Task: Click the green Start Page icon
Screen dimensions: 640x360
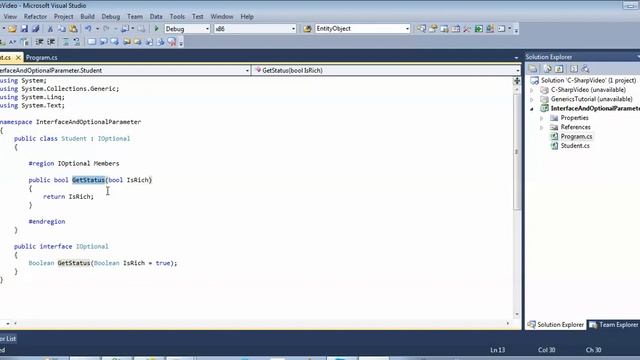Action: pyautogui.click(x=478, y=29)
